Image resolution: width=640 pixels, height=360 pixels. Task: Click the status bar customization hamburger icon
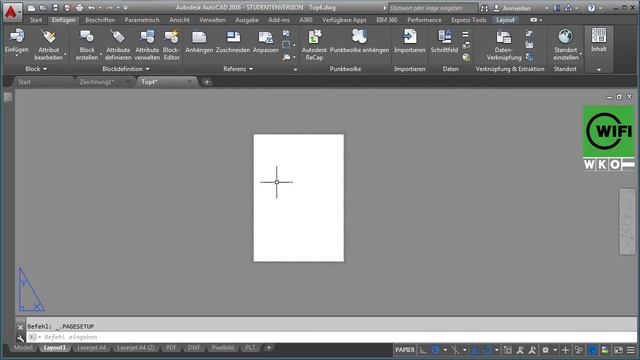click(631, 350)
